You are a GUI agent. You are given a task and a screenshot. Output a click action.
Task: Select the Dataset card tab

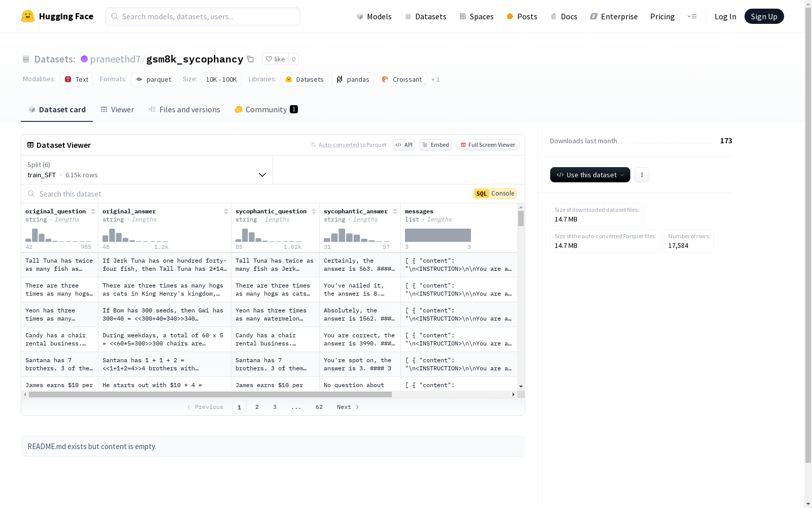coord(57,110)
